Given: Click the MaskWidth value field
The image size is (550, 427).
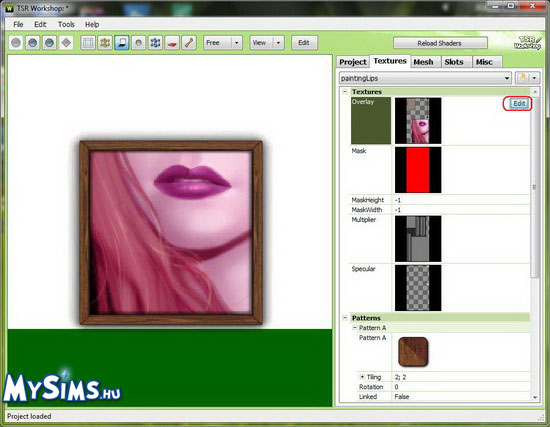Looking at the screenshot, I should tap(461, 210).
